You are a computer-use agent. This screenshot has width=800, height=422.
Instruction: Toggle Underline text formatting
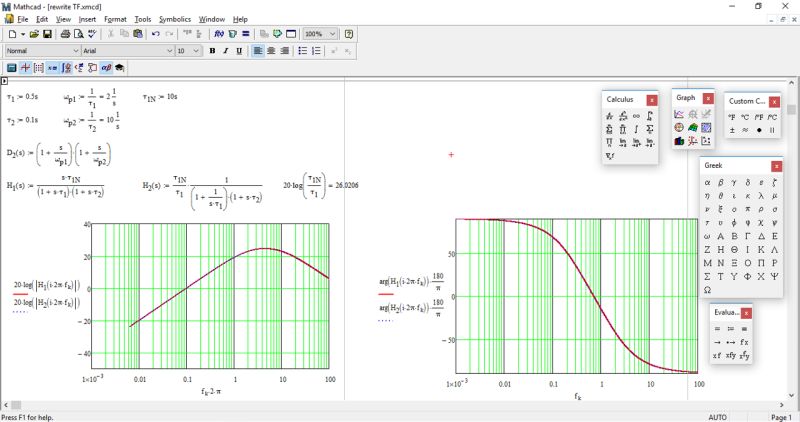click(x=239, y=51)
